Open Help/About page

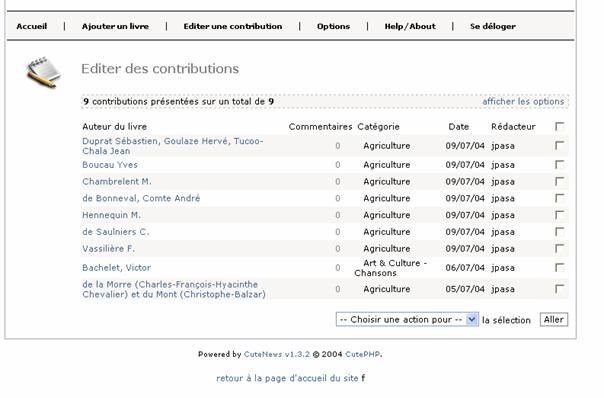pos(410,26)
